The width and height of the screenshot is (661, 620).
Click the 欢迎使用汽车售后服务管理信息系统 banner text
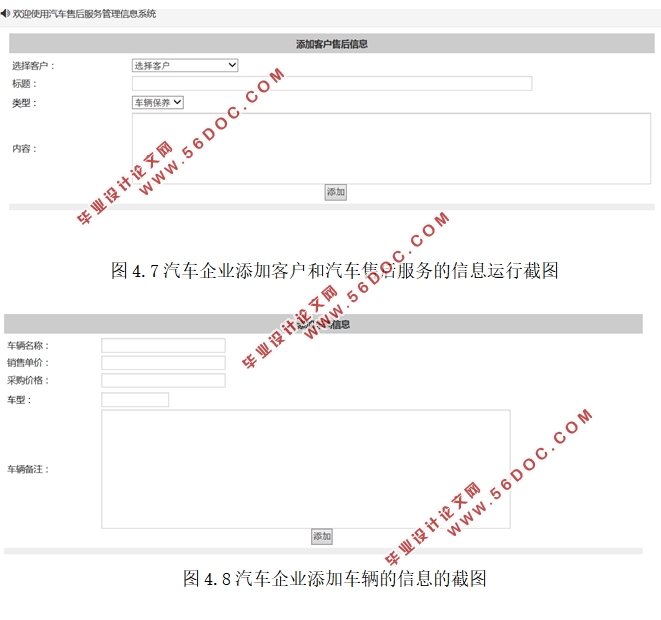[84, 14]
